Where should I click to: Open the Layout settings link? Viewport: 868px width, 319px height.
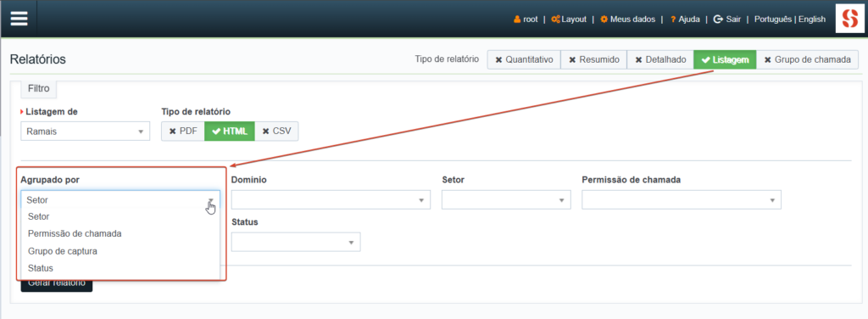tap(569, 19)
